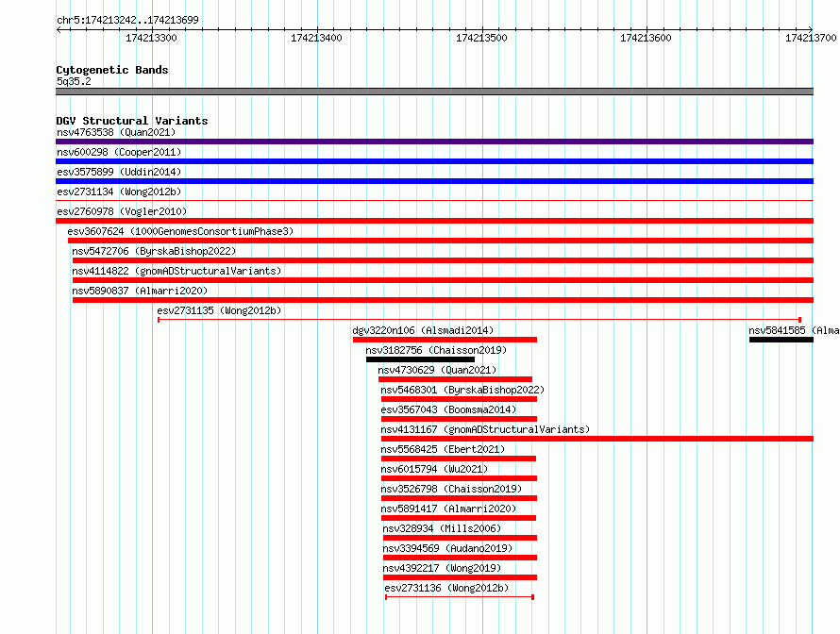The width and height of the screenshot is (840, 634).
Task: Open dgv3220n106 (Alsmadi2014) label
Action: point(423,330)
